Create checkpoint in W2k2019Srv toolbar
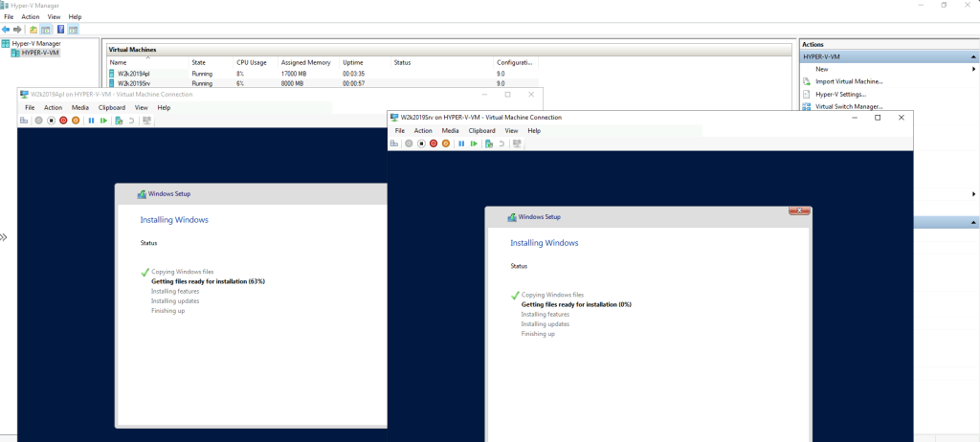 coord(489,144)
